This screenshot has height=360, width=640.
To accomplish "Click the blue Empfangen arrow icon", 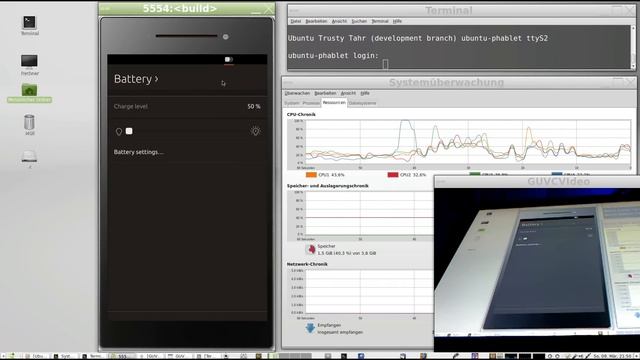I will coord(310,328).
